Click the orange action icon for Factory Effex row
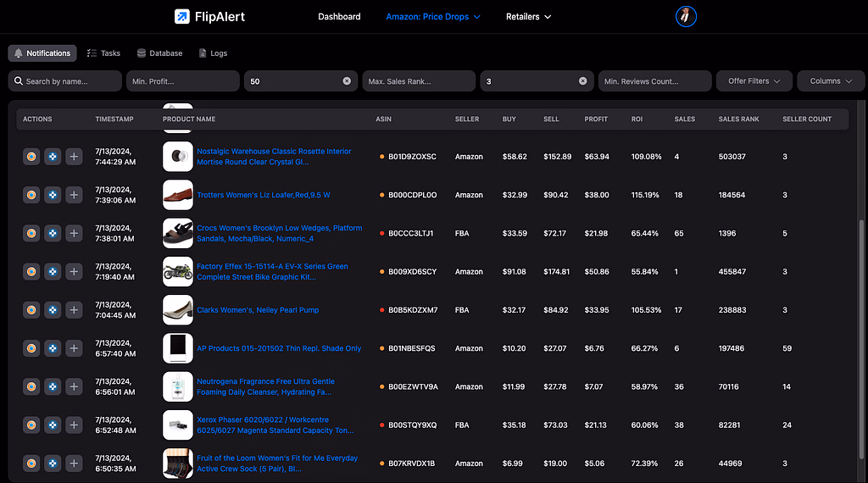 tap(31, 272)
